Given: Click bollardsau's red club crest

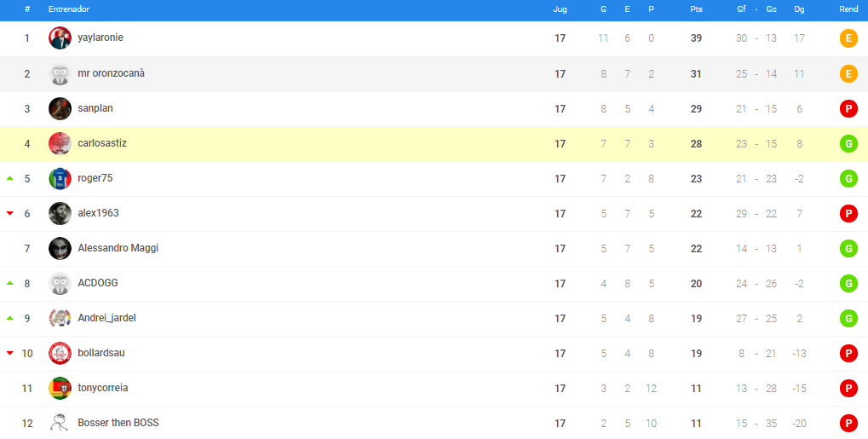Looking at the screenshot, I should (x=60, y=353).
